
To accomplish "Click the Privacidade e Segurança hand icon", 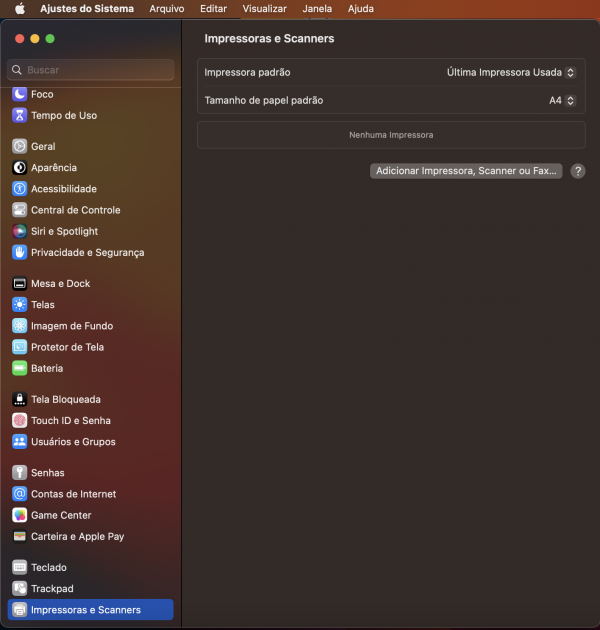I will (19, 253).
